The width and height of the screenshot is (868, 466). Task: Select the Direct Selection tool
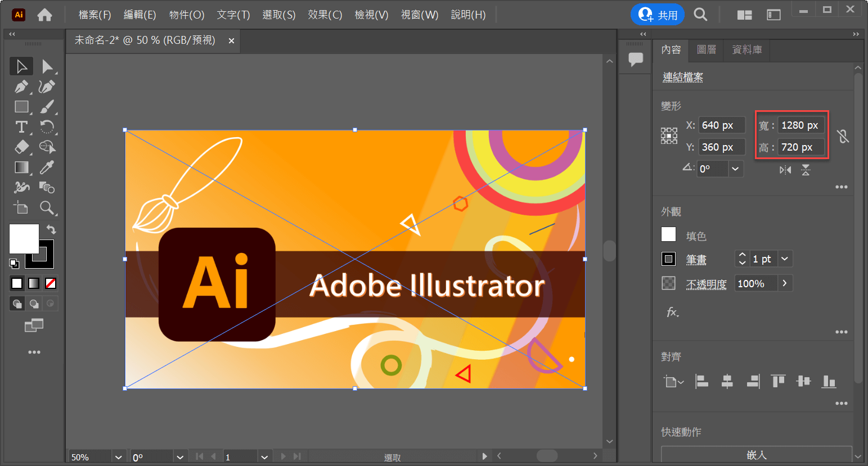47,66
